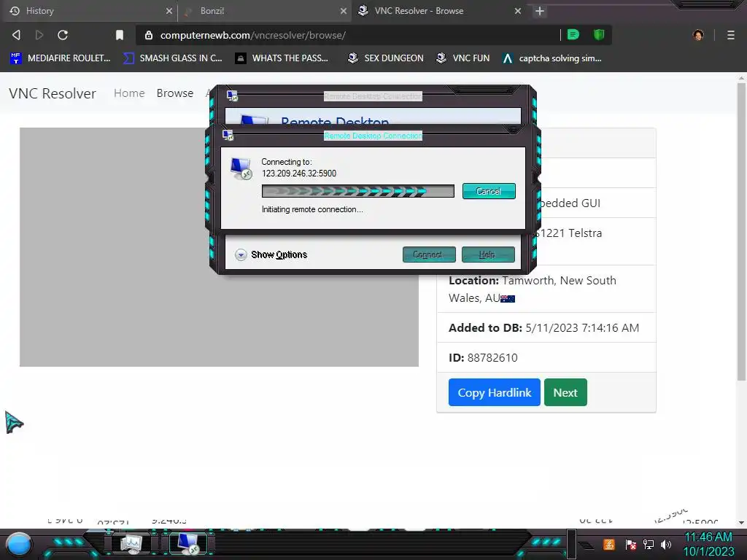Screen dimensions: 747x560
Task: Click Connect in the Remote Desktop window
Action: [429, 254]
